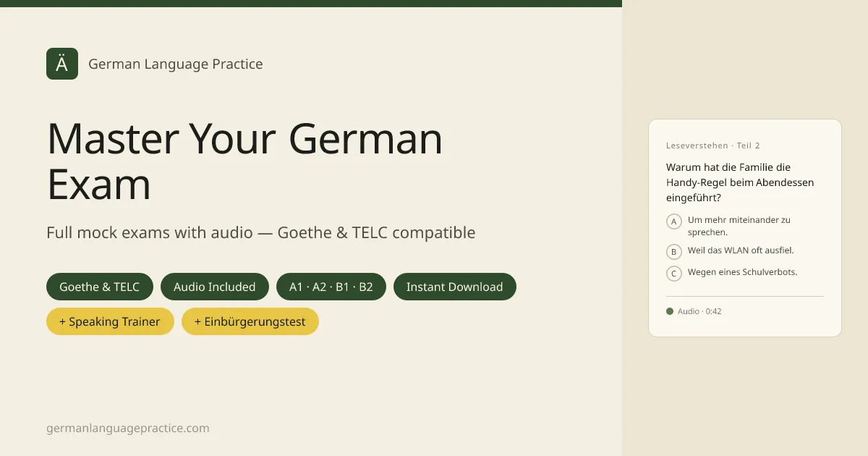
Task: Click the green audio indicator dot
Action: tap(670, 311)
